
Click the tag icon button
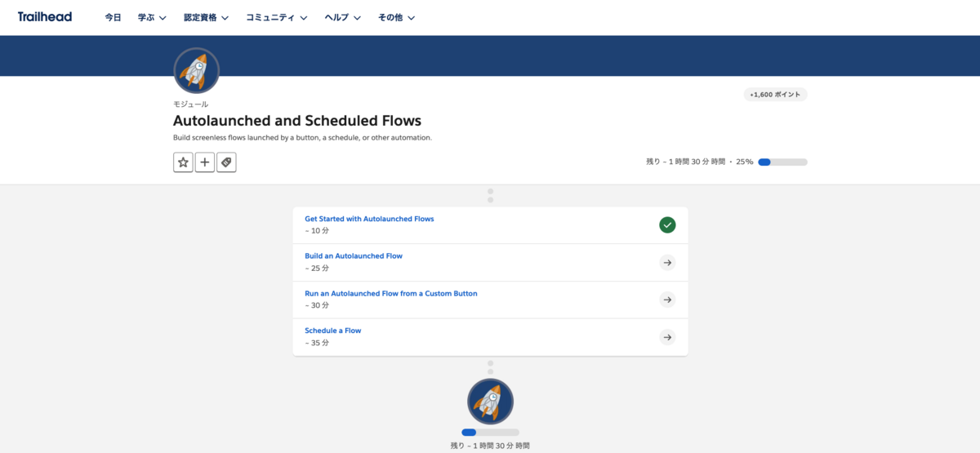click(226, 162)
